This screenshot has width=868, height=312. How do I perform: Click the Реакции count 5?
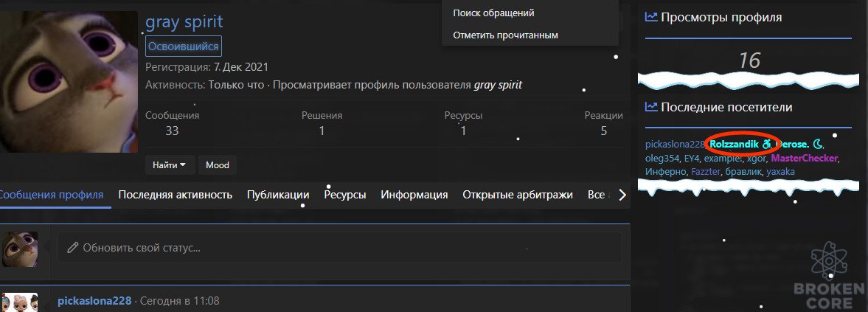coord(603,131)
